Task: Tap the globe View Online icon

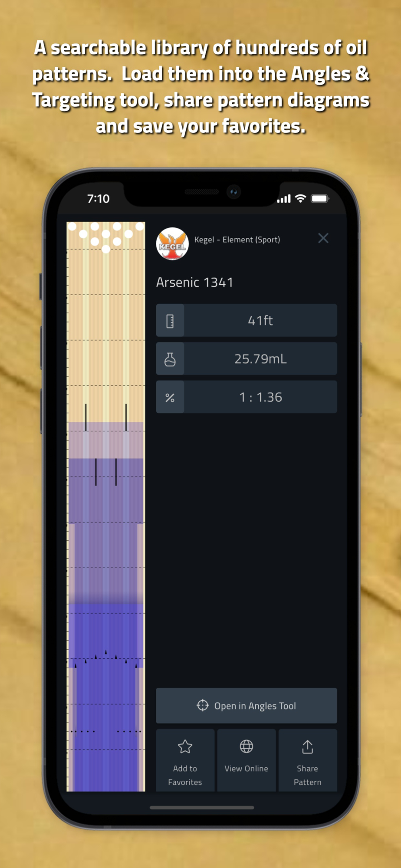Action: tap(247, 746)
